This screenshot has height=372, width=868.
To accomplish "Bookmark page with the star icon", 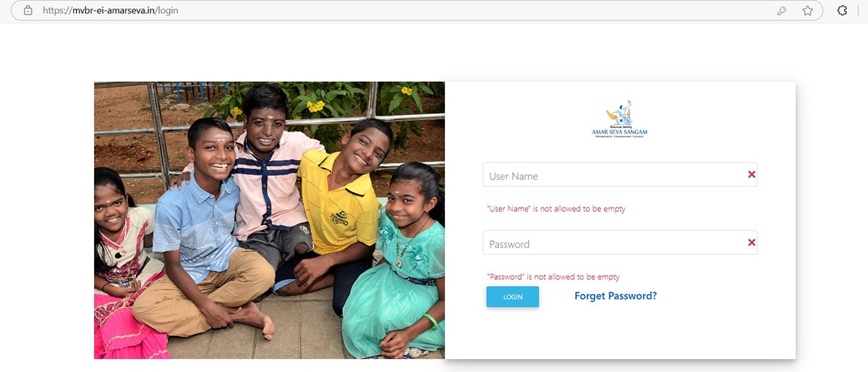I will pyautogui.click(x=807, y=11).
